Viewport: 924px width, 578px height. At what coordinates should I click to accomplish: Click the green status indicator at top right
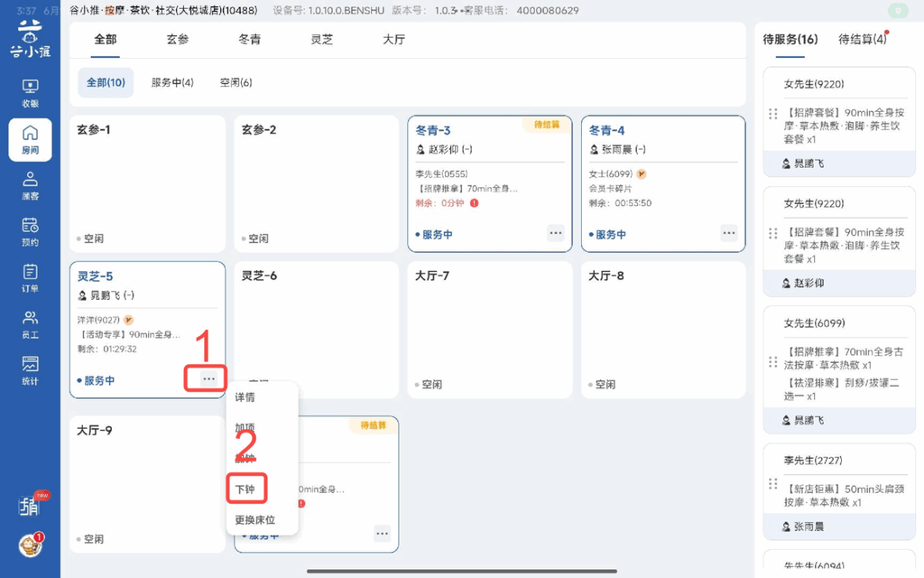(x=899, y=11)
